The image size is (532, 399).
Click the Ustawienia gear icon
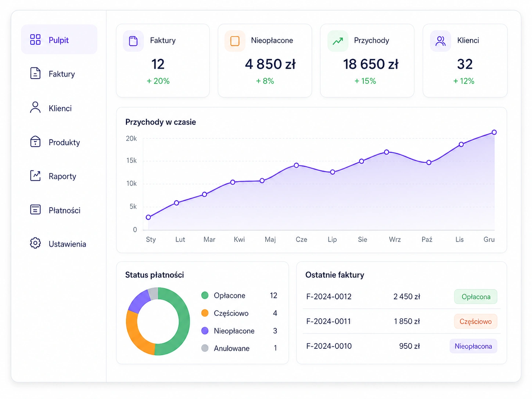point(35,243)
